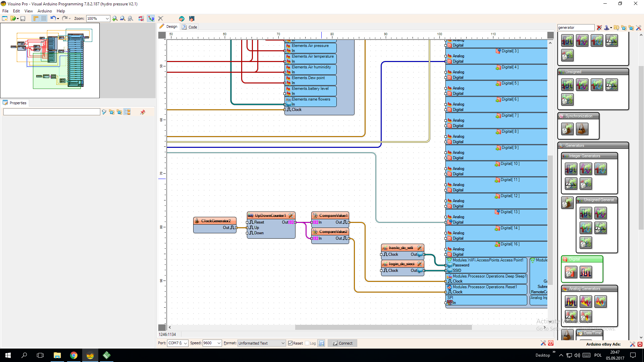Click the component search box containing generator
This screenshot has height=362, width=644.
tap(576, 27)
